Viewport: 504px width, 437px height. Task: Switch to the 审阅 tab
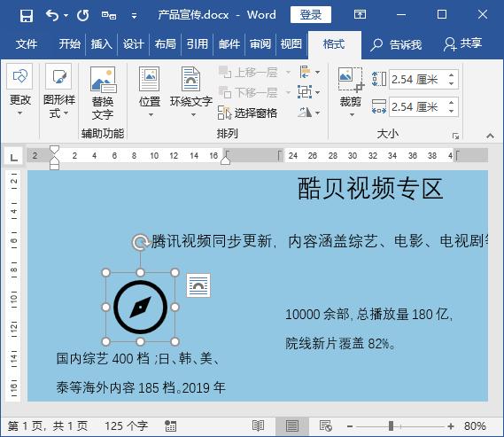tap(260, 43)
